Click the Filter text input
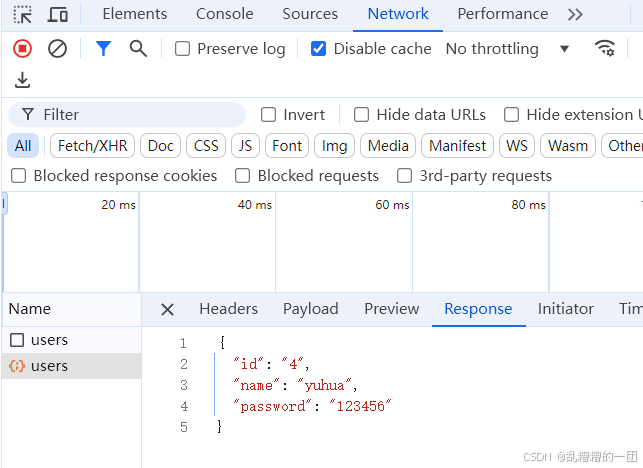The image size is (643, 468). pyautogui.click(x=127, y=115)
